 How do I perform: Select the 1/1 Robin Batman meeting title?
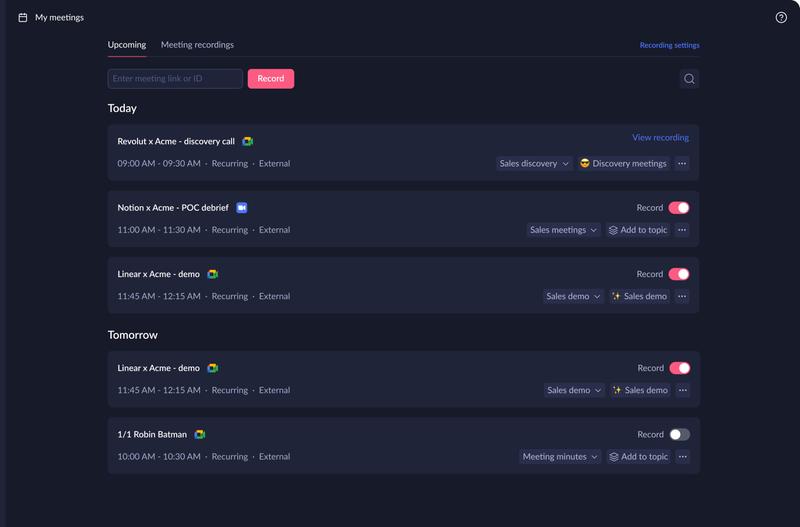152,434
